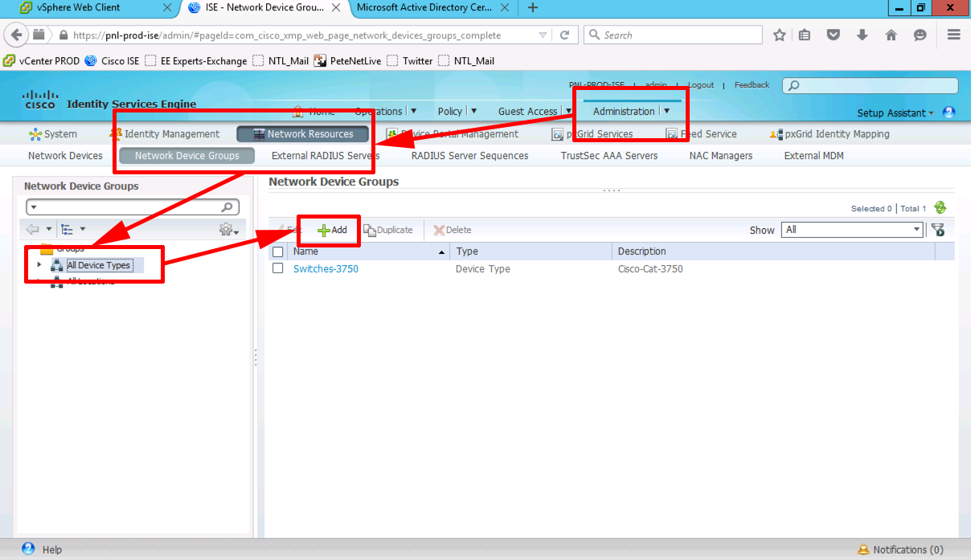Open a new browser tab with plus
This screenshot has width=971, height=560.
point(532,8)
